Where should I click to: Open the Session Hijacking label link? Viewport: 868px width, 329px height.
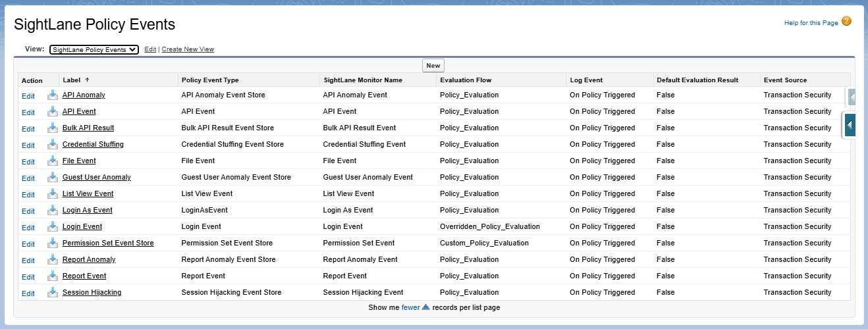click(92, 292)
